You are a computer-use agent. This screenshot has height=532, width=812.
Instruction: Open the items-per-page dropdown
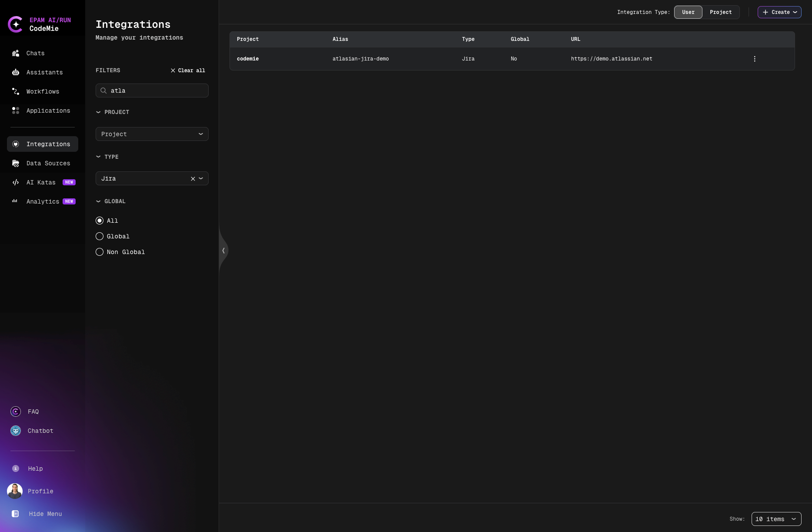coord(776,519)
